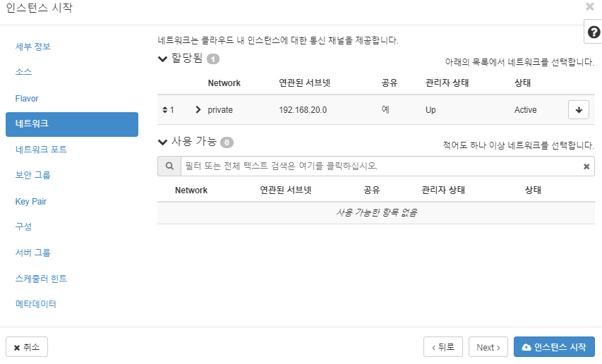Click subnet value 192.168.20.0
Screen dimensions: 602x364
pyautogui.click(x=303, y=110)
